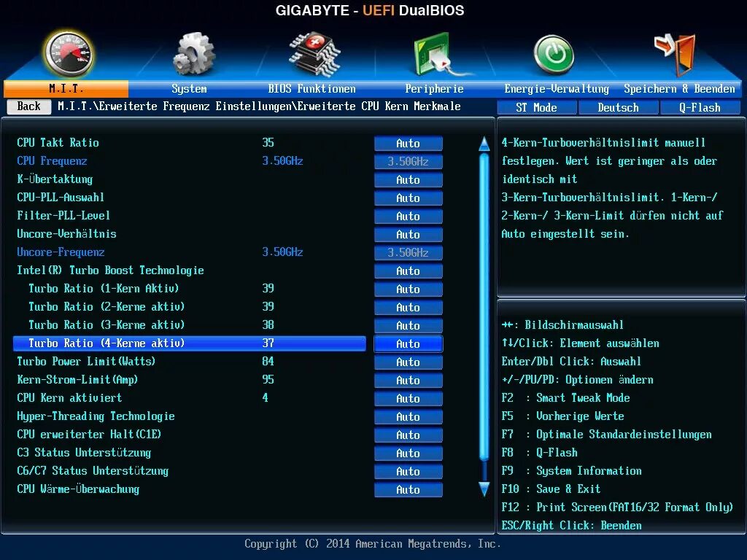Click the Energie-Verwaltung power icon

[554, 55]
